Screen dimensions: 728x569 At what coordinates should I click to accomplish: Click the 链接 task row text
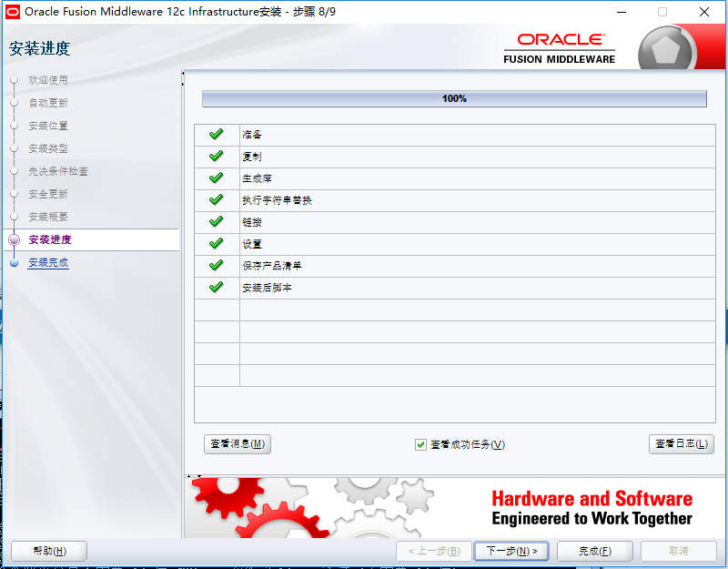252,222
